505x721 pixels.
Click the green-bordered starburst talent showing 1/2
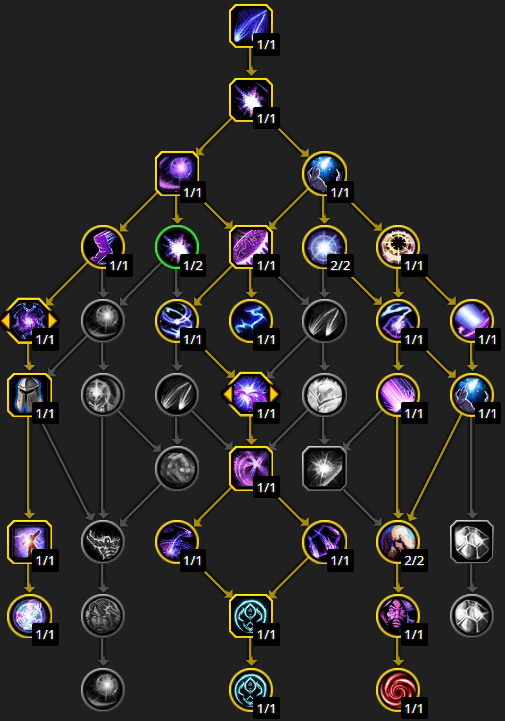[177, 247]
